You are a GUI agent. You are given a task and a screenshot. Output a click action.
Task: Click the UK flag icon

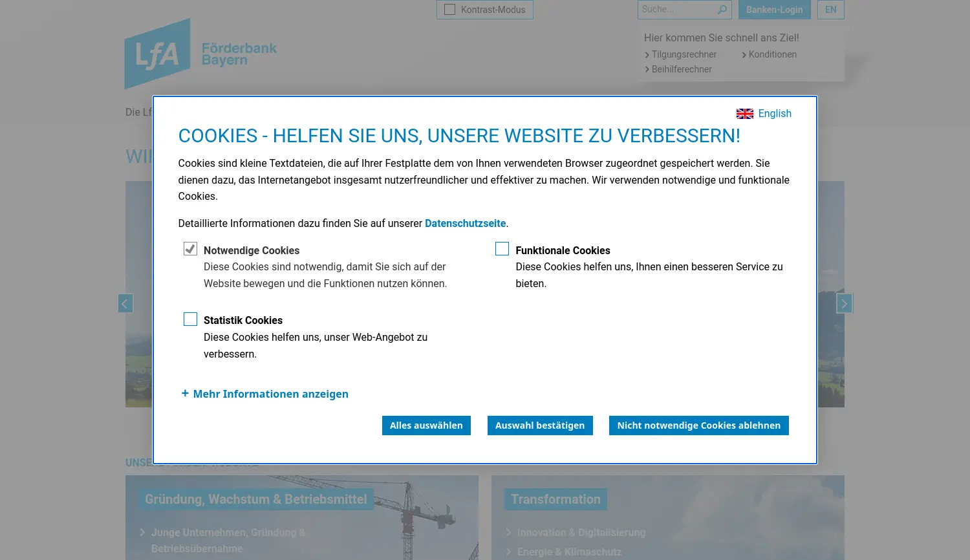744,114
